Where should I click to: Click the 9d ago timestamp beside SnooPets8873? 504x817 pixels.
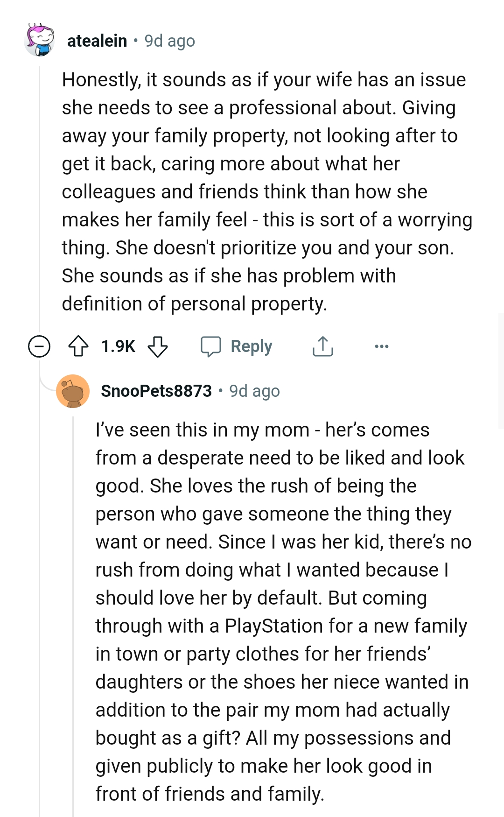tap(254, 391)
